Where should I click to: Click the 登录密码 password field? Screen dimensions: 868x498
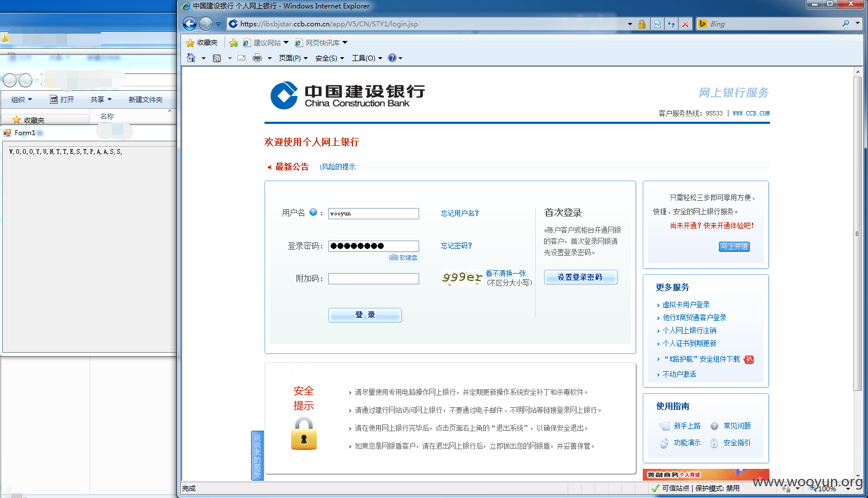[x=374, y=246]
